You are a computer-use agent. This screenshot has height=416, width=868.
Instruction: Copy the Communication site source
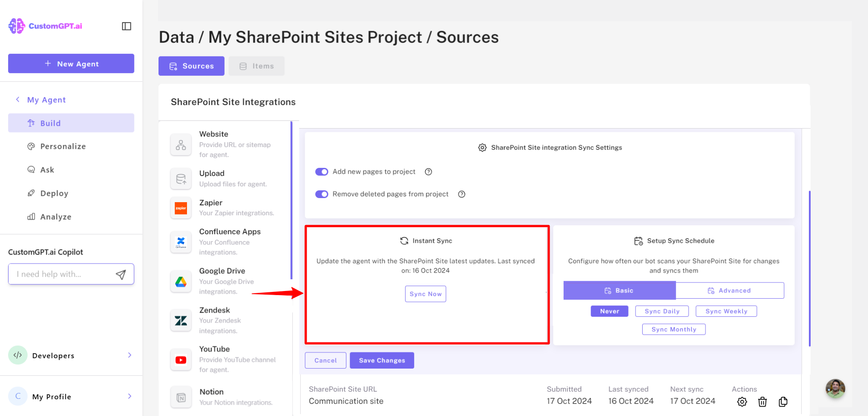pyautogui.click(x=783, y=402)
